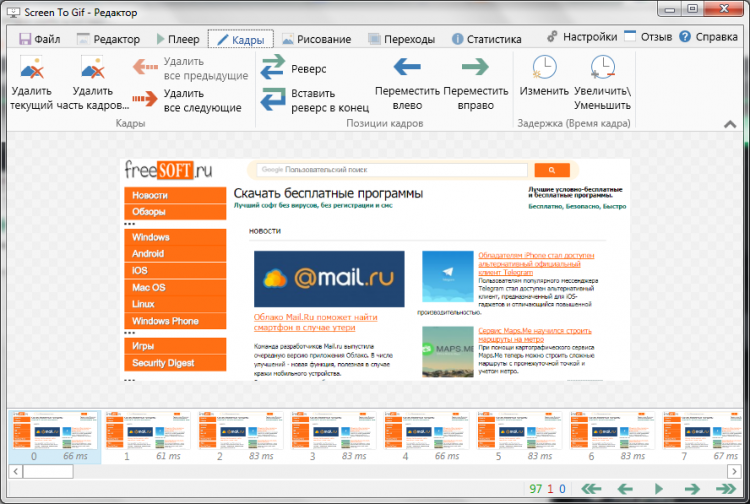Click "61 ms" delay under frame 1
Screen dimensions: 750x504
(x=168, y=456)
